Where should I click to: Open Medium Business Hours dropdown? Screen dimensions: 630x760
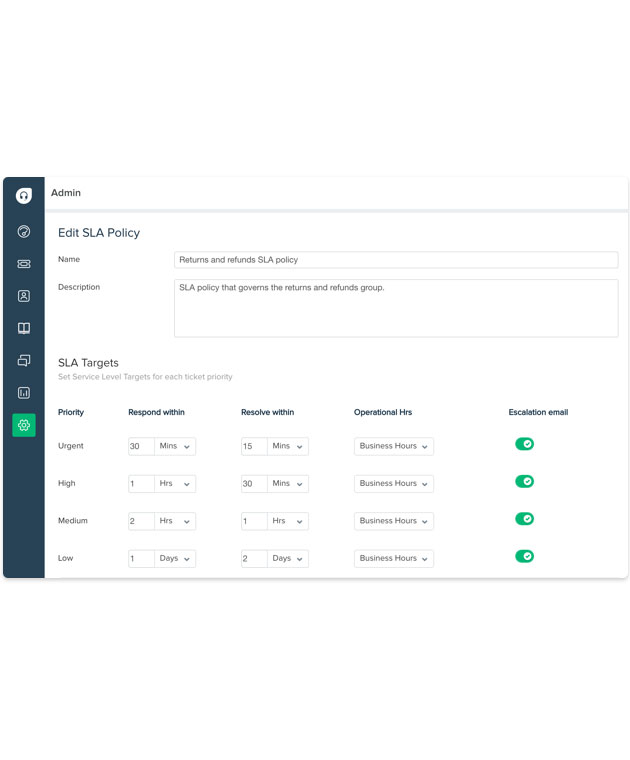[x=394, y=521]
